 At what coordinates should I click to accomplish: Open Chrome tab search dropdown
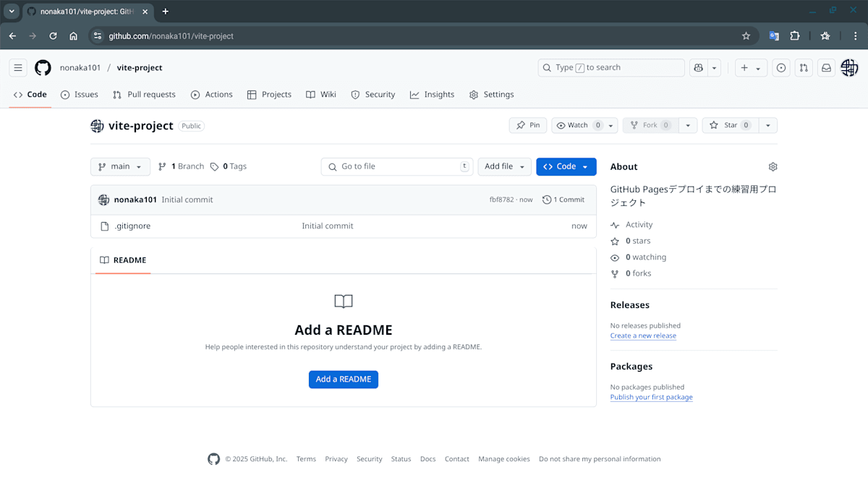click(12, 12)
